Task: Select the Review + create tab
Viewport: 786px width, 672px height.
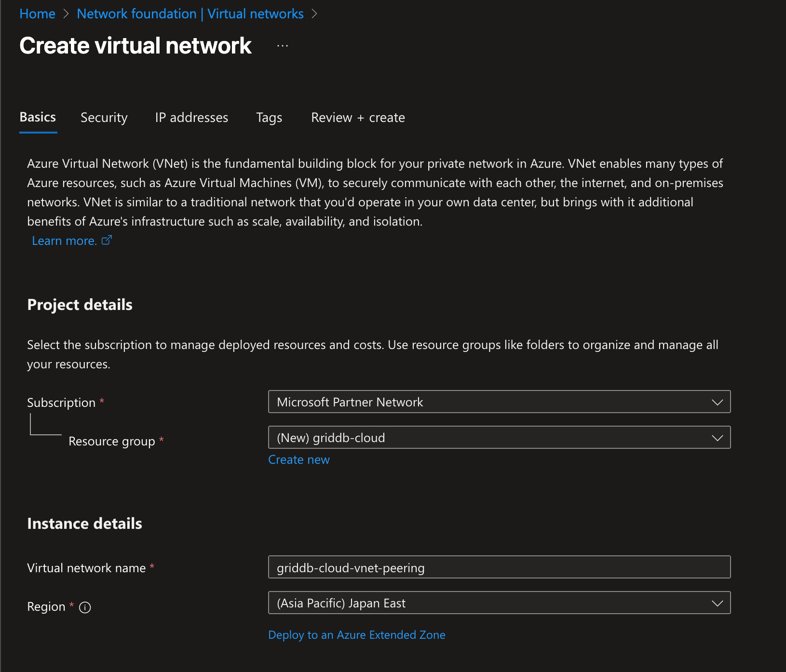Action: (358, 118)
